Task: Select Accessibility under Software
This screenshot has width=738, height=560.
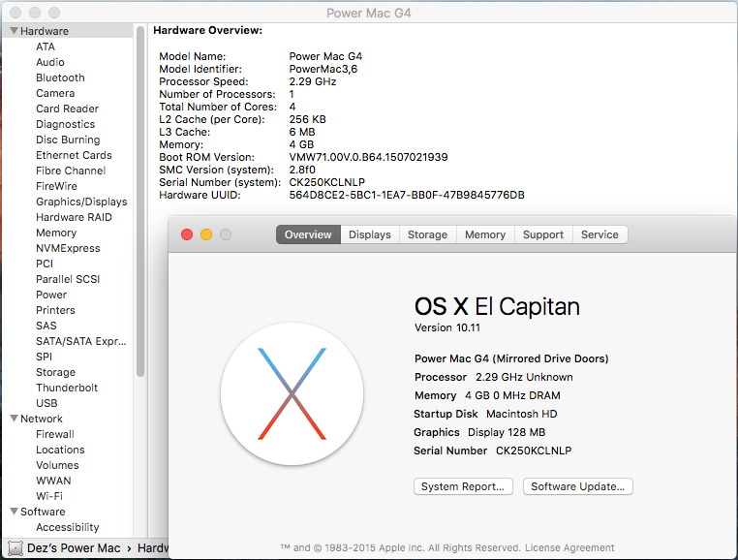Action: coord(67,528)
